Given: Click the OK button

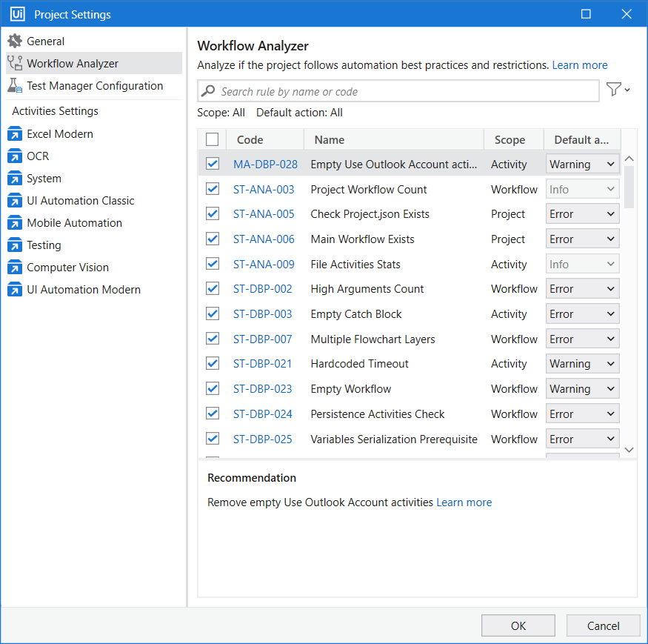Looking at the screenshot, I should point(518,625).
